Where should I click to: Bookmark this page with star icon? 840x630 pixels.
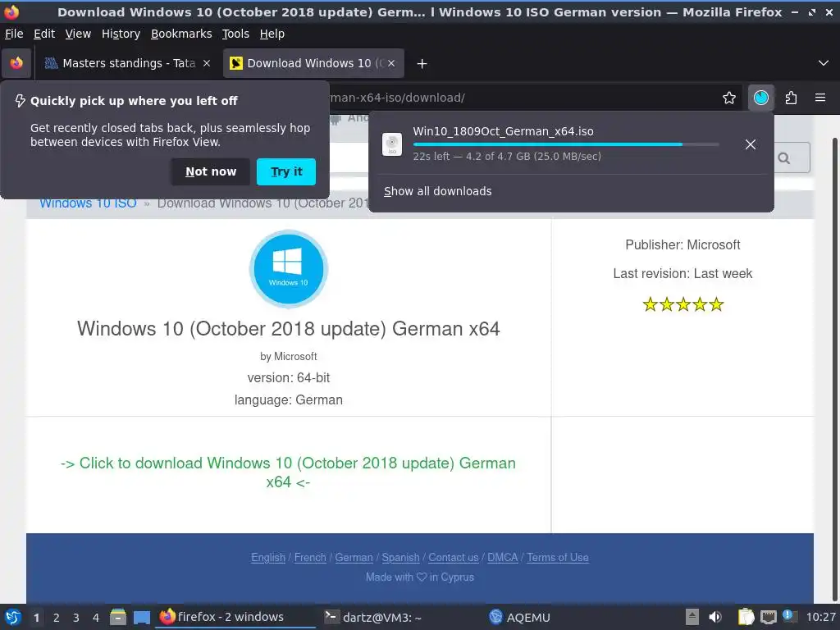click(728, 98)
